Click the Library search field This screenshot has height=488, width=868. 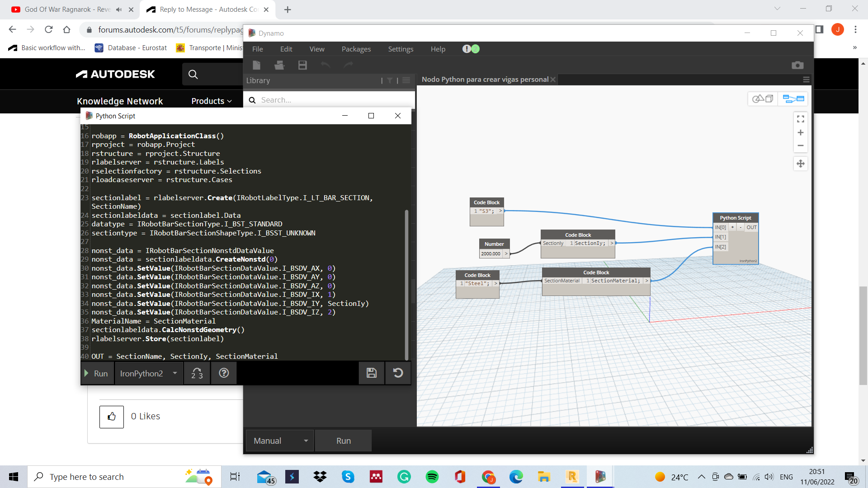[x=329, y=100]
